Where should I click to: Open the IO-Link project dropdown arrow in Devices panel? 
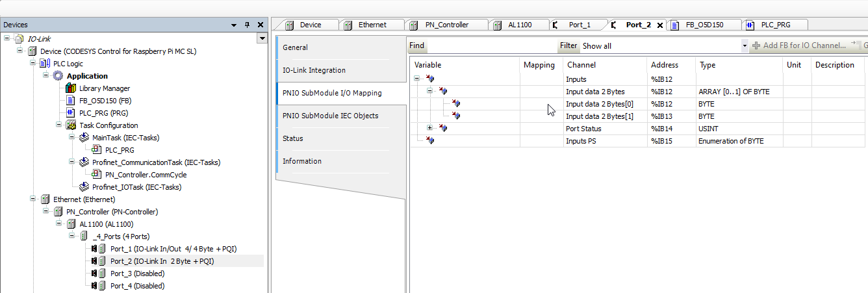pos(262,39)
